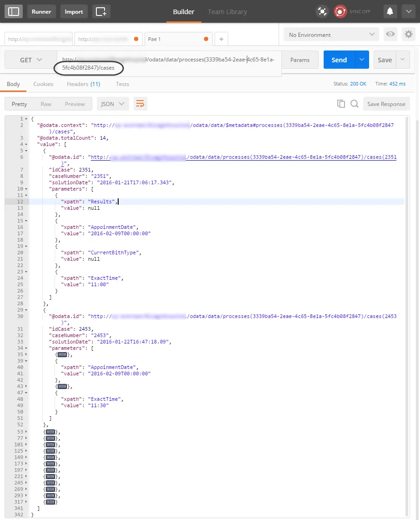The image size is (420, 520).
Task: Collapse the fold arrow on line 47
Action: [x=26, y=393]
